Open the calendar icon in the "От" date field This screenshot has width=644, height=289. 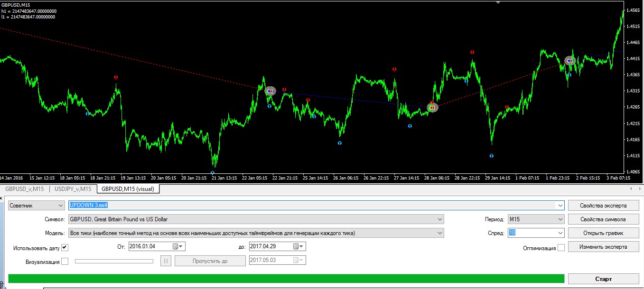coord(175,246)
